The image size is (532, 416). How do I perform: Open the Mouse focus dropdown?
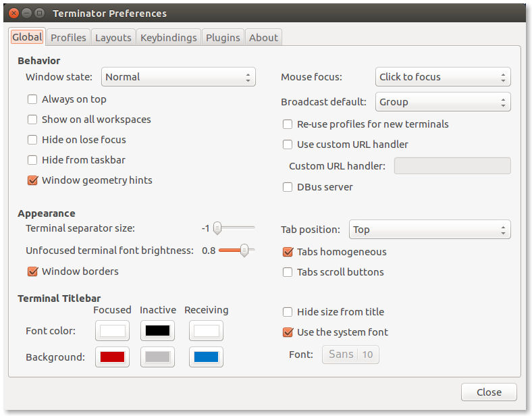click(x=443, y=77)
